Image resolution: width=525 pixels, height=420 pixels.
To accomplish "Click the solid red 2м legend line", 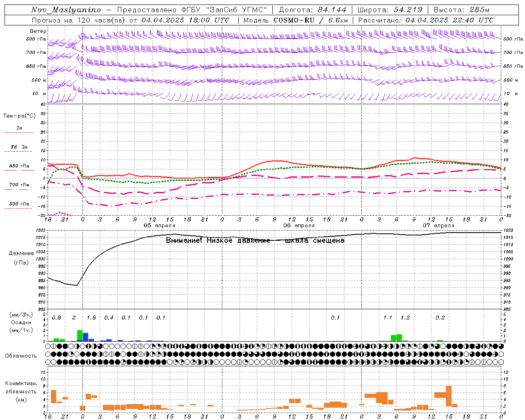I will (19, 132).
